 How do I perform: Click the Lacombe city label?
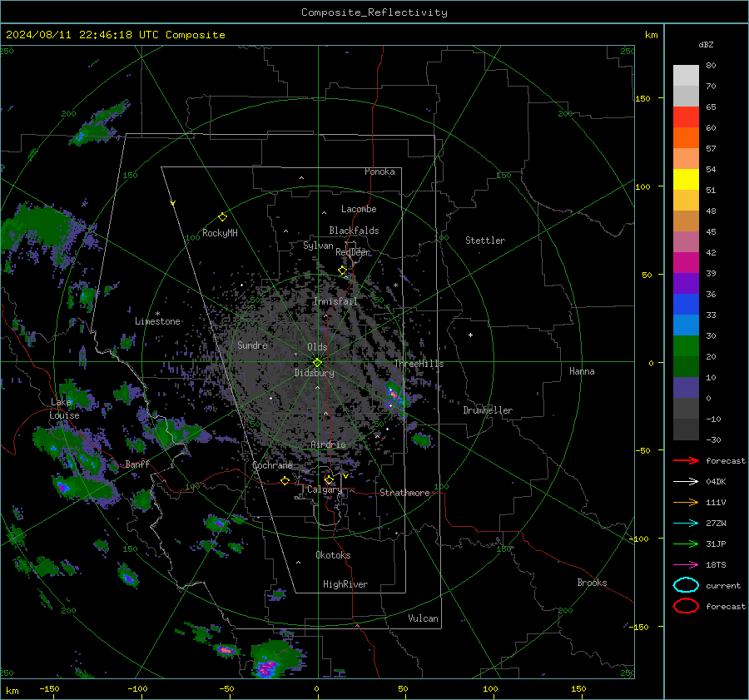point(359,209)
